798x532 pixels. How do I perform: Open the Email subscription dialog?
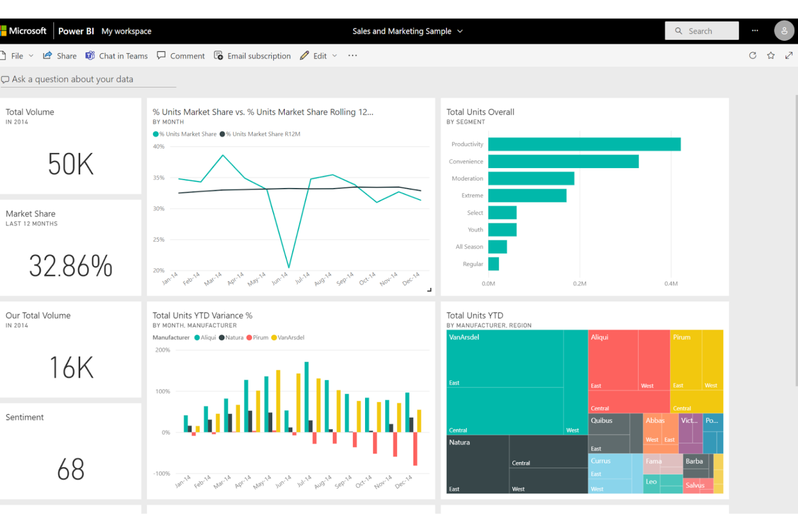(x=252, y=56)
